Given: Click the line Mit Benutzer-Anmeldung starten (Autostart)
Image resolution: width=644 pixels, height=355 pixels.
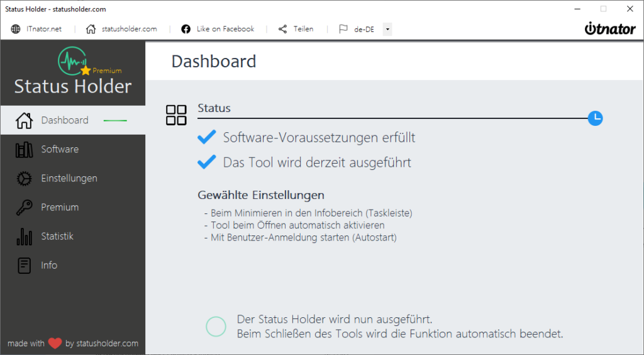Looking at the screenshot, I should coord(300,237).
